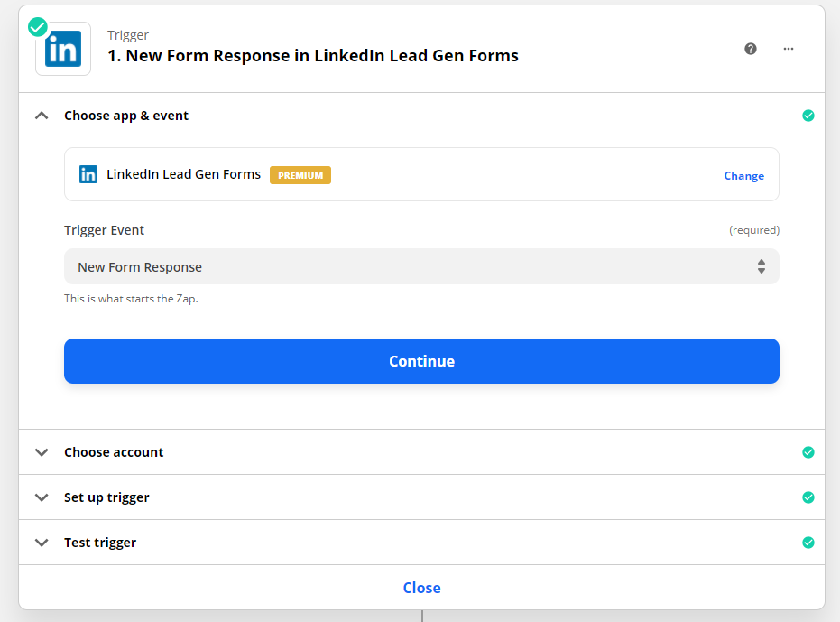
Task: Expand the Test trigger section
Action: point(42,542)
